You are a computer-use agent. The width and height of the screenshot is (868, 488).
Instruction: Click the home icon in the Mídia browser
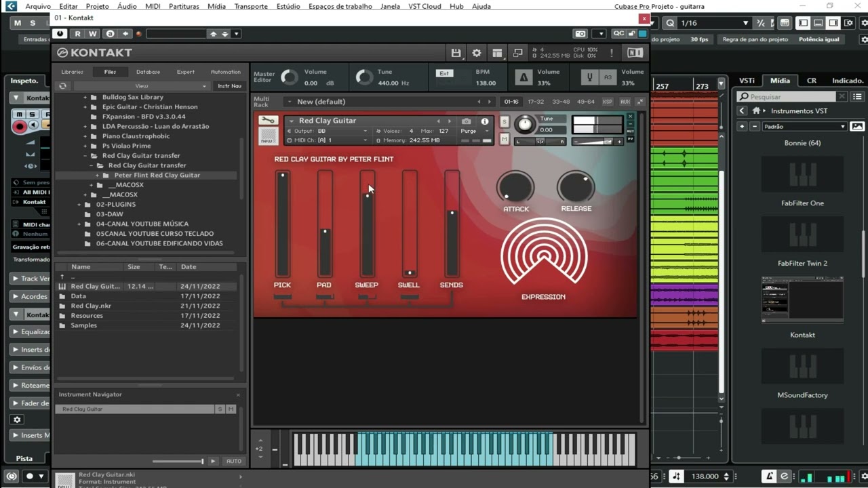tap(755, 110)
